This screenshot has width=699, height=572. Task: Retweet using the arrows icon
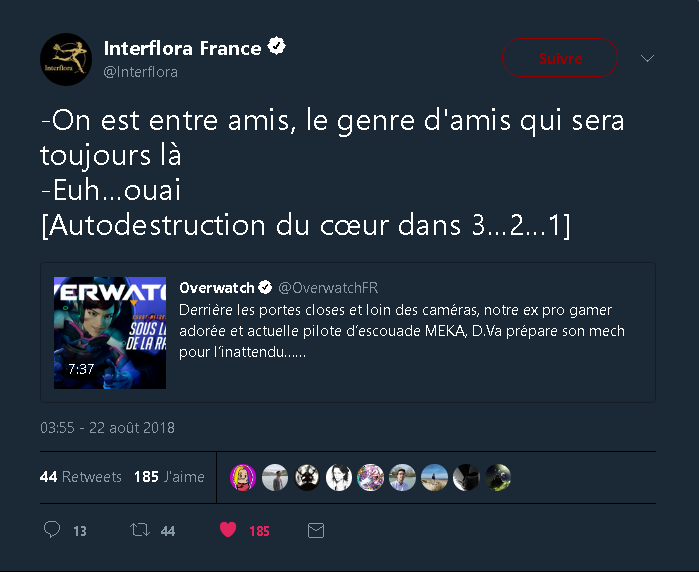[x=140, y=530]
